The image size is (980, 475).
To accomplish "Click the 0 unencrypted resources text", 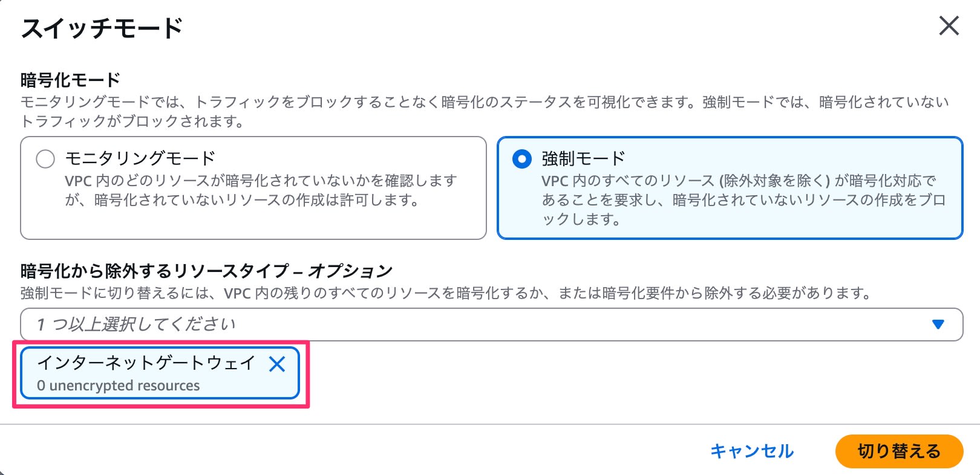I will [x=118, y=385].
